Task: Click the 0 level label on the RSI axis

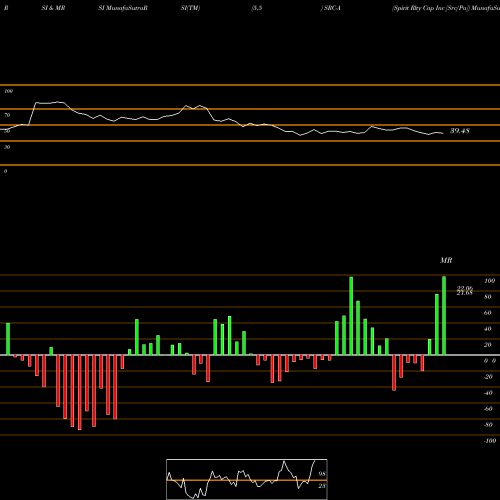Action: (5, 171)
